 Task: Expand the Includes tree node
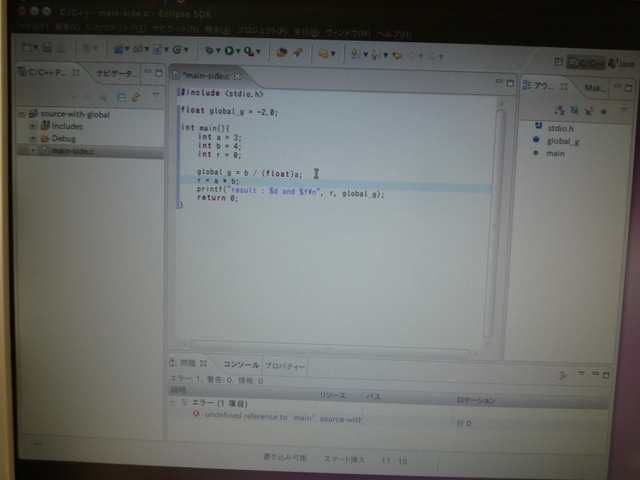click(x=33, y=126)
